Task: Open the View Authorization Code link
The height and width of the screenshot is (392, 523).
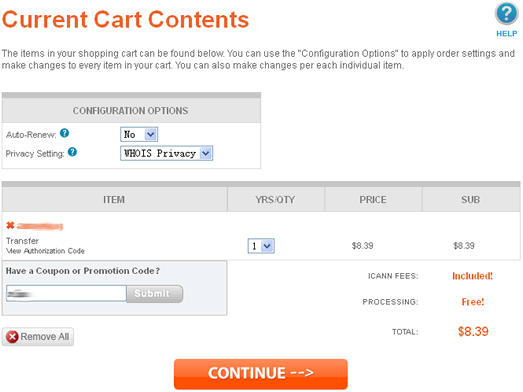Action: (45, 251)
